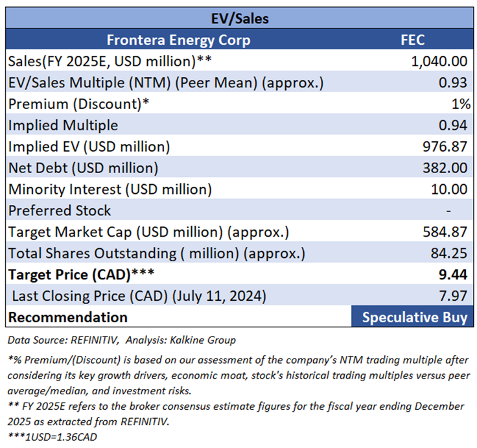Click the FEC ticker header cell

coord(412,40)
